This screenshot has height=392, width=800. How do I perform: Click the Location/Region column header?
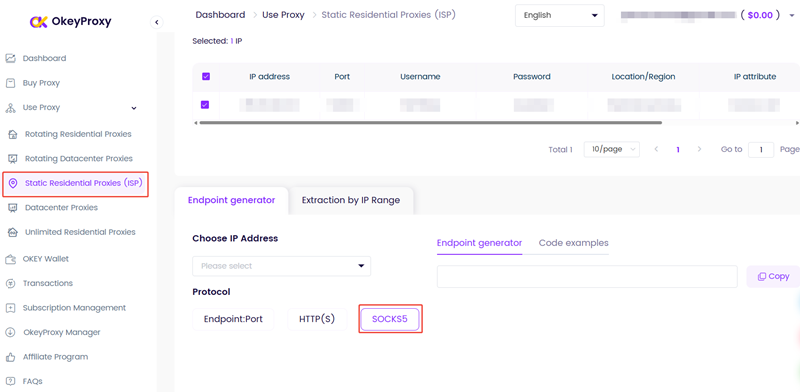(x=643, y=77)
